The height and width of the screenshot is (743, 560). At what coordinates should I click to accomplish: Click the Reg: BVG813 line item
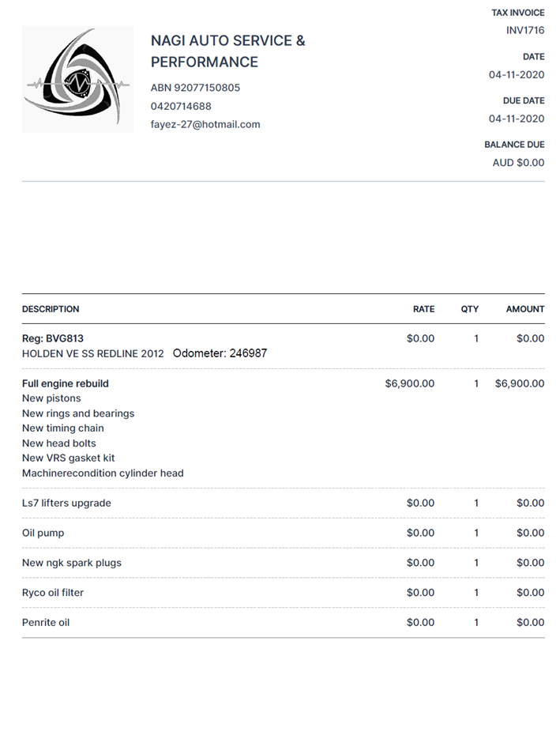53,338
